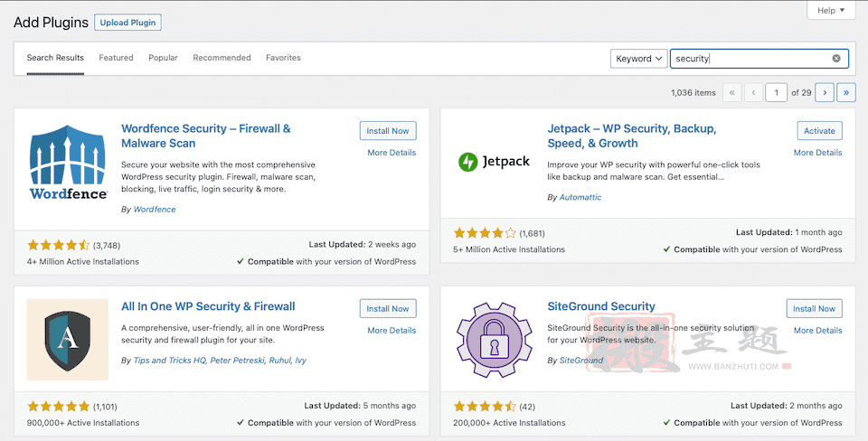Viewport: 868px width, 441px height.
Task: Click the of 29 pages text
Action: pyautogui.click(x=801, y=93)
